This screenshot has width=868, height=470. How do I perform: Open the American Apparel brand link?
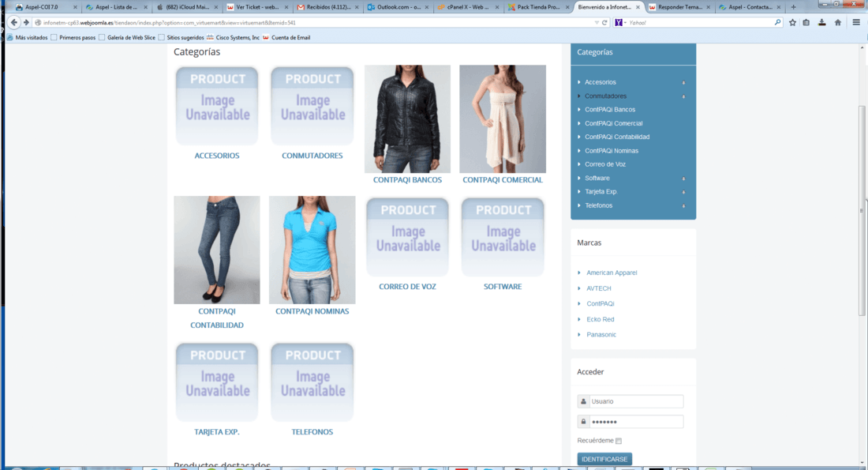tap(612, 273)
